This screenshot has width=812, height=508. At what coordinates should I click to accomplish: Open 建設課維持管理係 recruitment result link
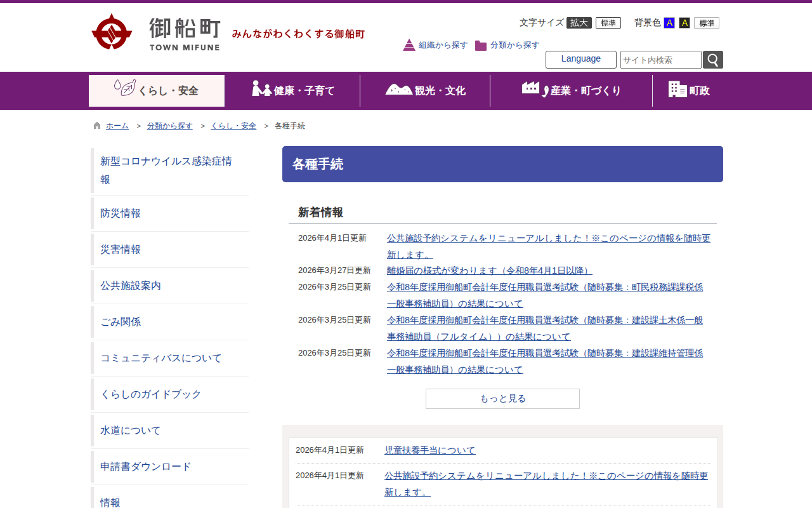(x=545, y=361)
